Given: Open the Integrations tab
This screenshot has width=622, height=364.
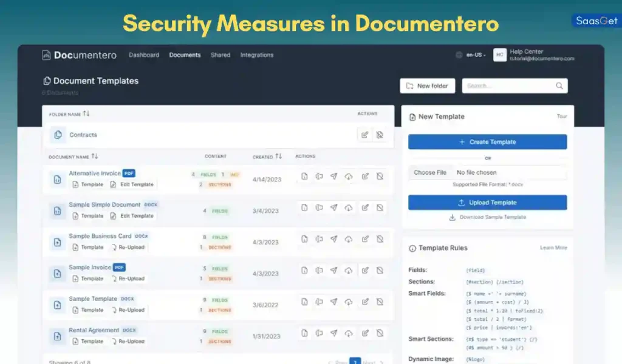Looking at the screenshot, I should (257, 55).
